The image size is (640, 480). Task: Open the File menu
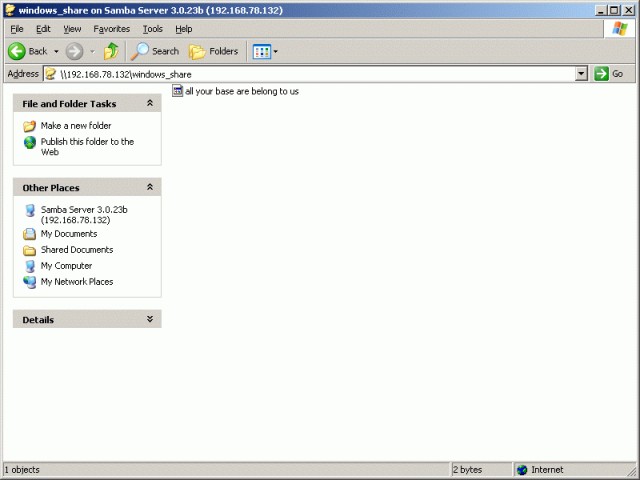[17, 29]
